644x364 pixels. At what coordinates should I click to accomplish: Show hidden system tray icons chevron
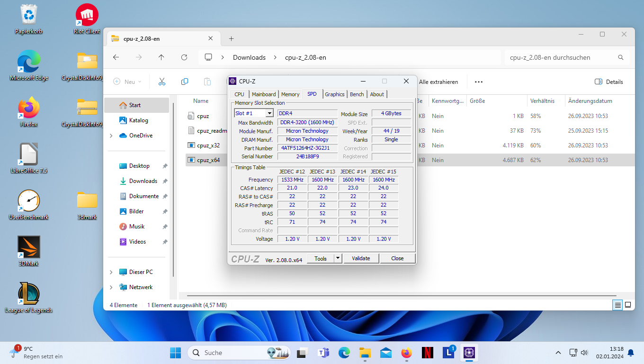click(x=558, y=353)
